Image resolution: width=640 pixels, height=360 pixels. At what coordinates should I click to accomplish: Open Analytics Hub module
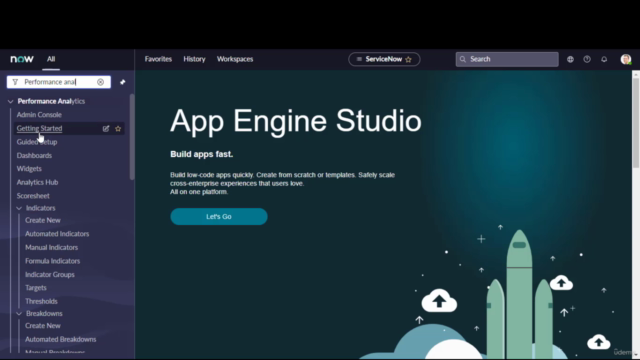[x=38, y=182]
